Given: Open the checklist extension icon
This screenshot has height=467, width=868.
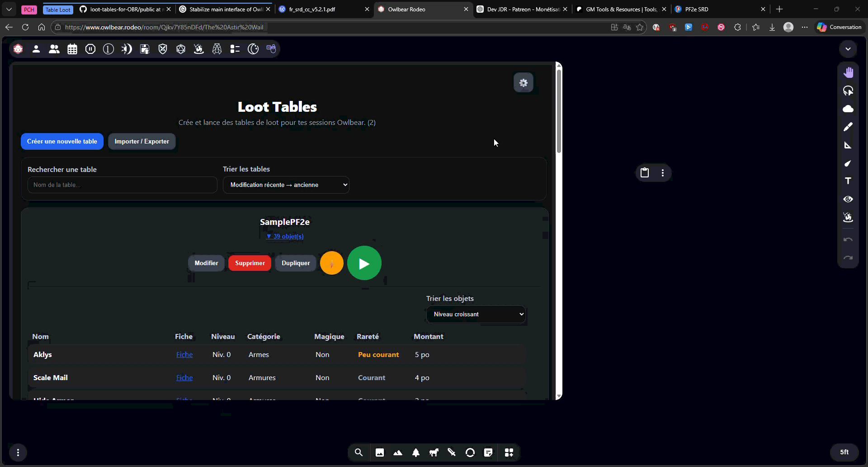Looking at the screenshot, I should pos(235,49).
